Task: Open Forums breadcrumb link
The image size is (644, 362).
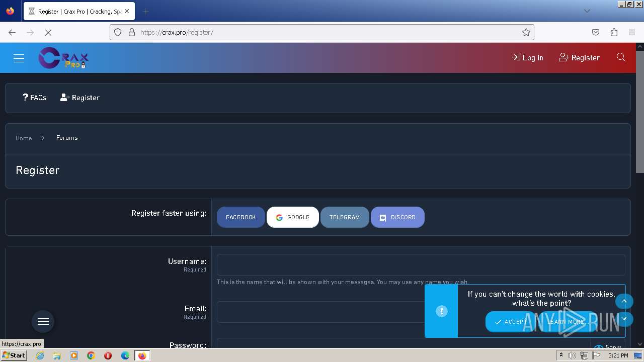Action: pyautogui.click(x=67, y=138)
